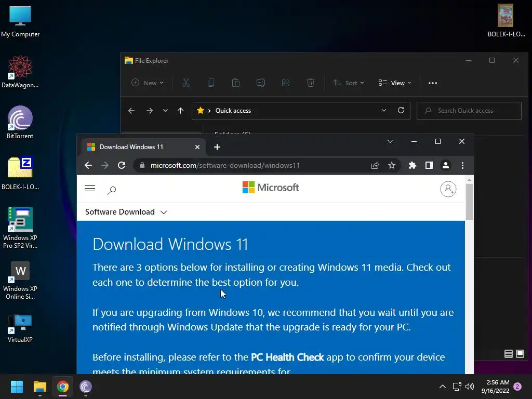Go up one level in File Explorer

coord(180,111)
